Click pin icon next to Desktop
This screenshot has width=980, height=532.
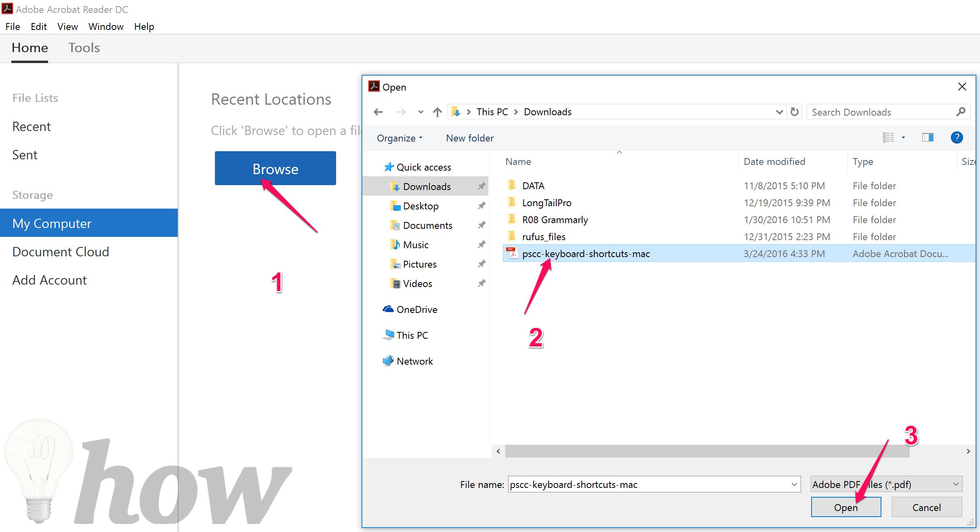tap(482, 206)
